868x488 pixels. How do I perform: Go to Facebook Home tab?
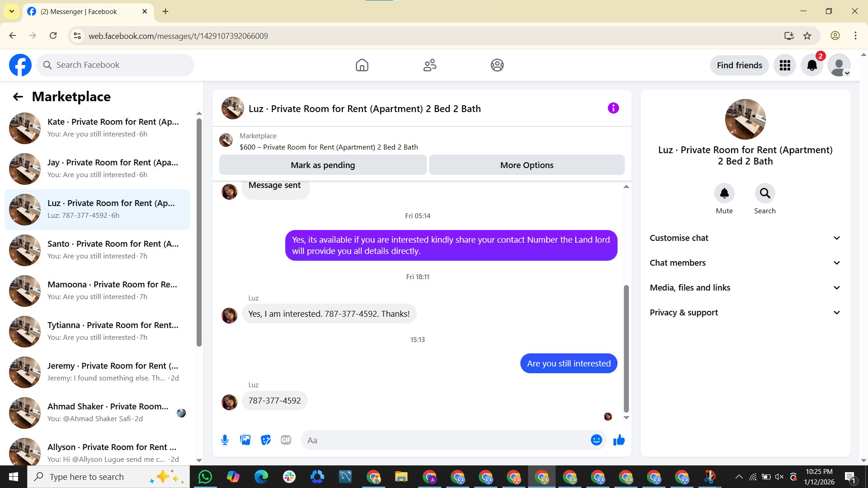362,66
